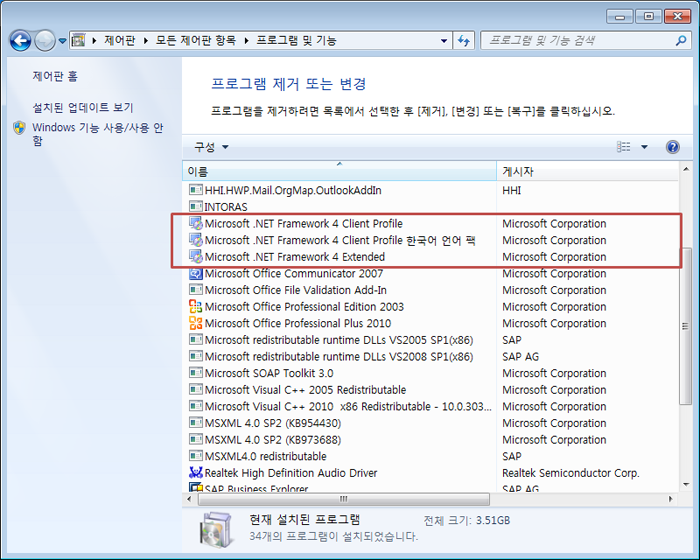Image resolution: width=700 pixels, height=560 pixels.
Task: Open the recent pages dropdown arrow
Action: click(x=62, y=41)
